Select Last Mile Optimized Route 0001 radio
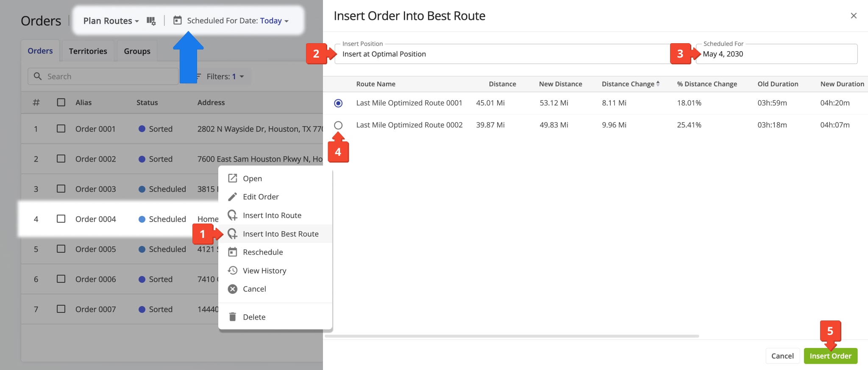Image resolution: width=868 pixels, height=370 pixels. (338, 103)
